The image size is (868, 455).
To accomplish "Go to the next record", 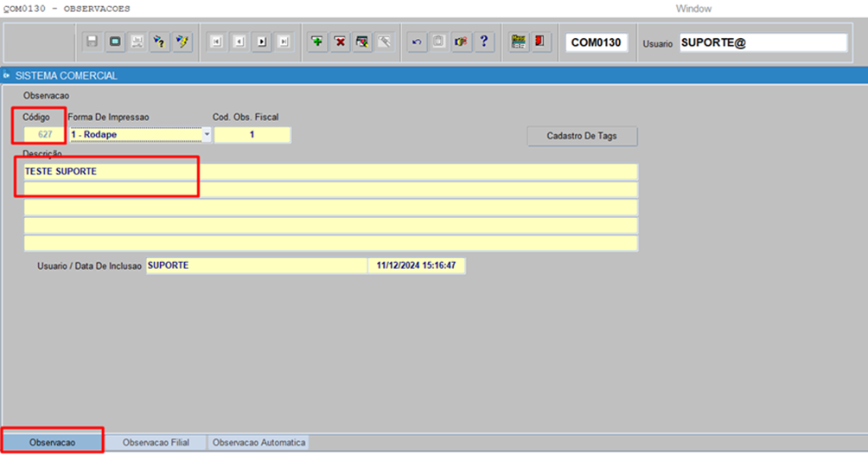I will 261,42.
